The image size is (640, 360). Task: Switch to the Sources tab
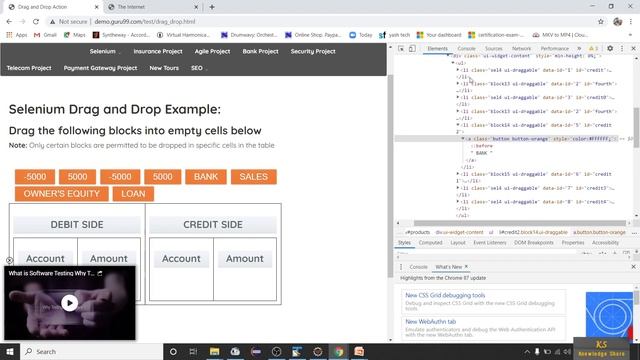click(493, 49)
